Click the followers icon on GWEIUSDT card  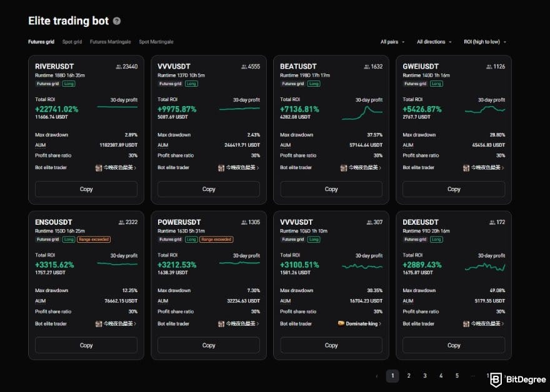click(x=489, y=67)
